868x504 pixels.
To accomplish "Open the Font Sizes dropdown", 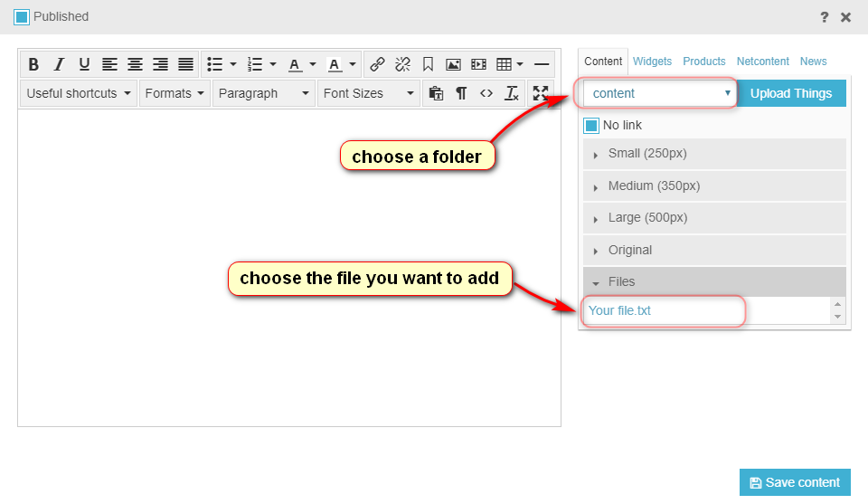I will [369, 93].
